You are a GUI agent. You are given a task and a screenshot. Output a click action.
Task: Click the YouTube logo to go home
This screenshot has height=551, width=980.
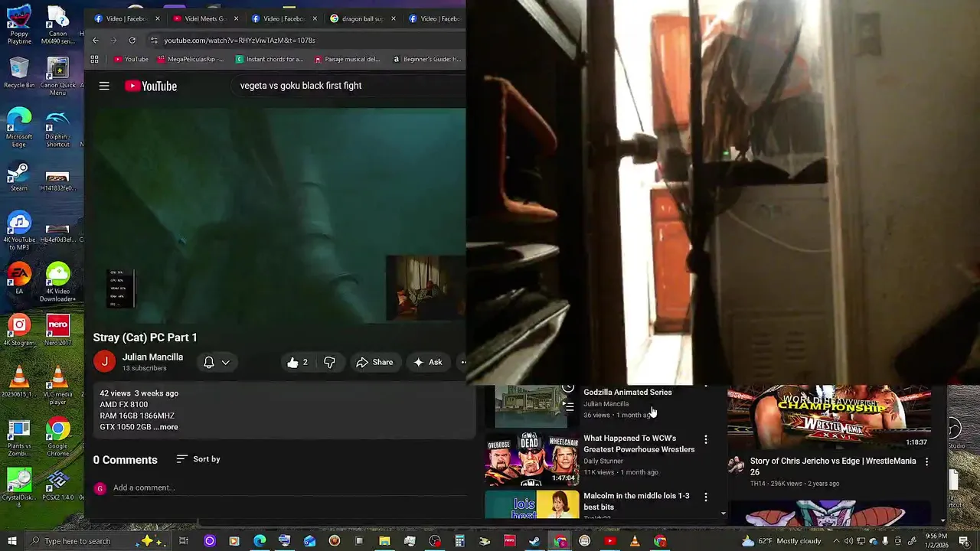pos(151,86)
